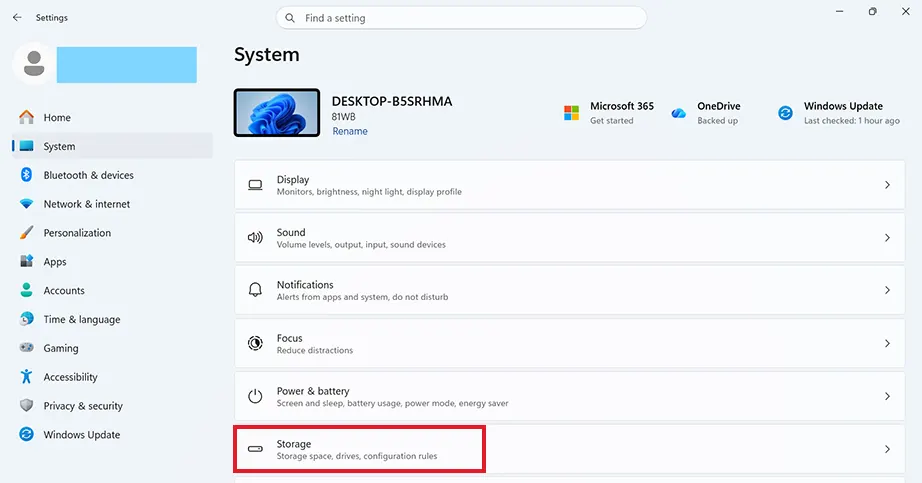922x483 pixels.
Task: Click the System monitor icon in sidebar
Action: [x=26, y=146]
